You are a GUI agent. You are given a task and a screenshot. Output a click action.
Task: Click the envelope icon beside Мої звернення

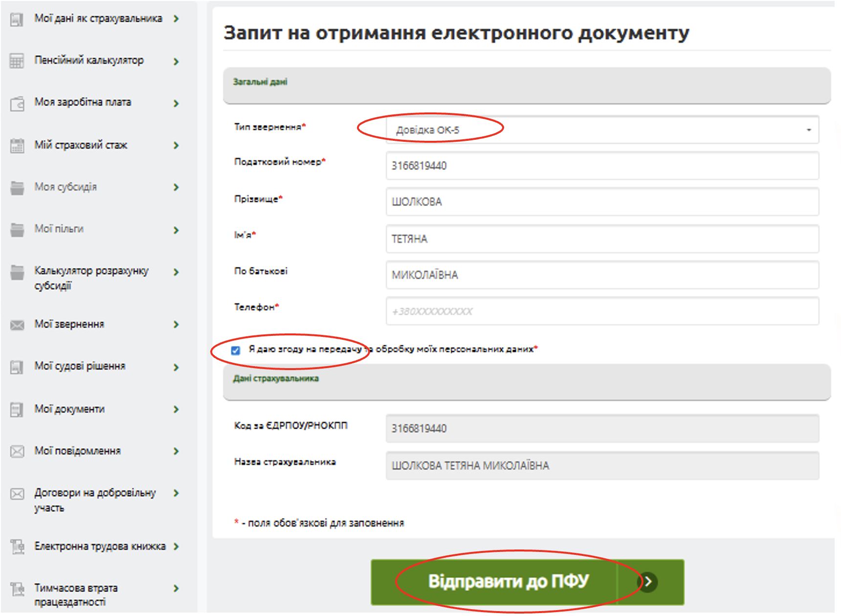[17, 325]
